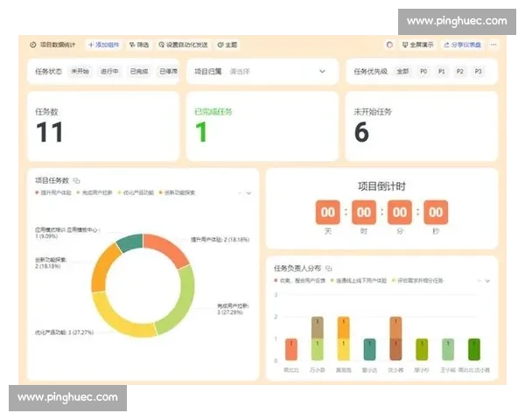
Task: Select the P1 priority filter
Action: point(442,72)
